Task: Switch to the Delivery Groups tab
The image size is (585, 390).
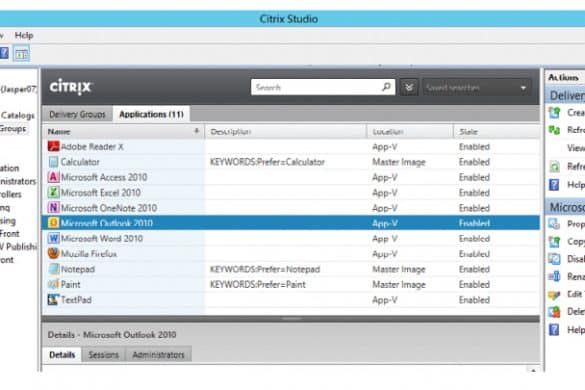Action: (77, 114)
